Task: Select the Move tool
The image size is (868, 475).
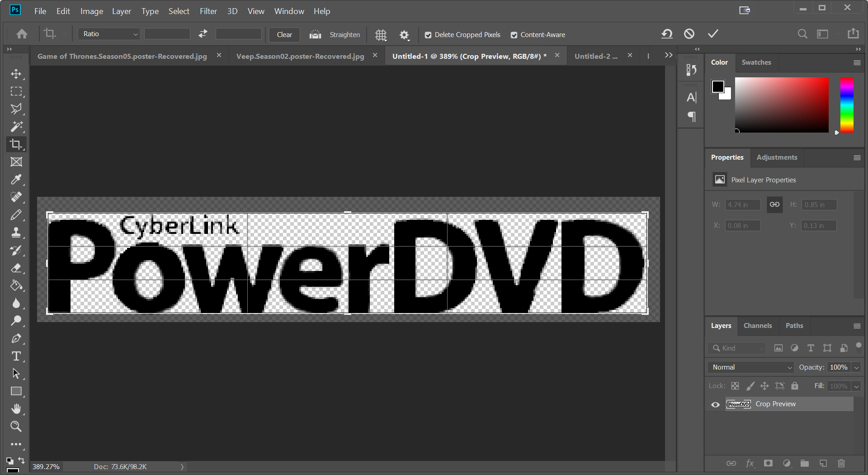Action: coord(16,74)
